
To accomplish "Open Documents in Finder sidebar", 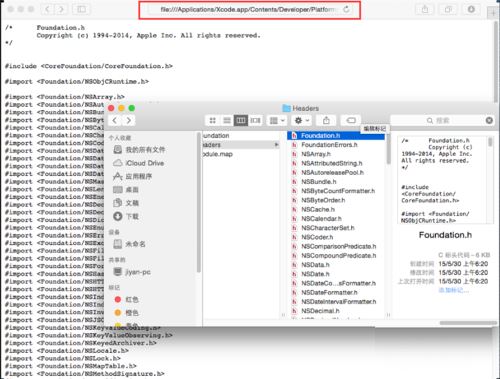I will [x=126, y=203].
